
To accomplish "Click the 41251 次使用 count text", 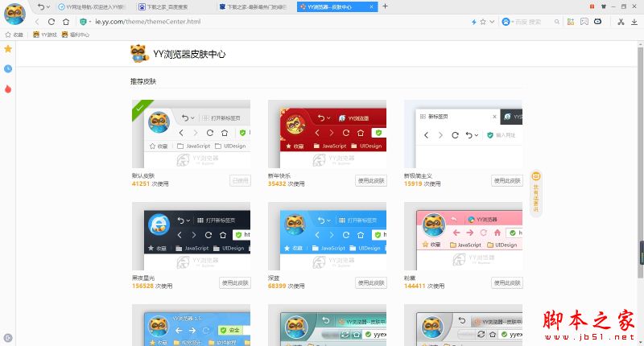I will (x=150, y=184).
